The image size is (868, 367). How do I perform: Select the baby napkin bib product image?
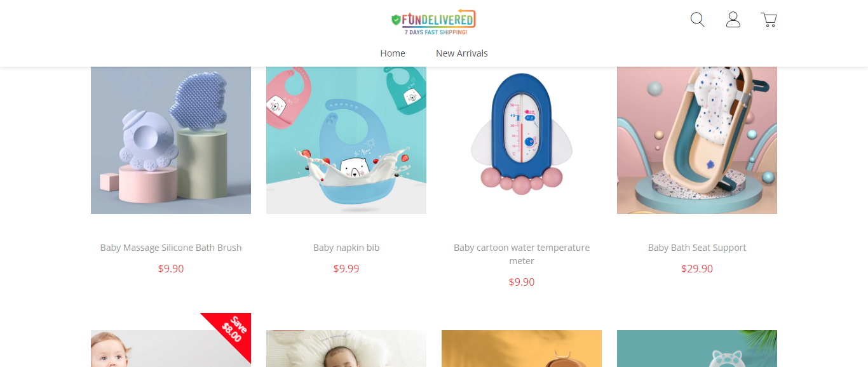346,140
